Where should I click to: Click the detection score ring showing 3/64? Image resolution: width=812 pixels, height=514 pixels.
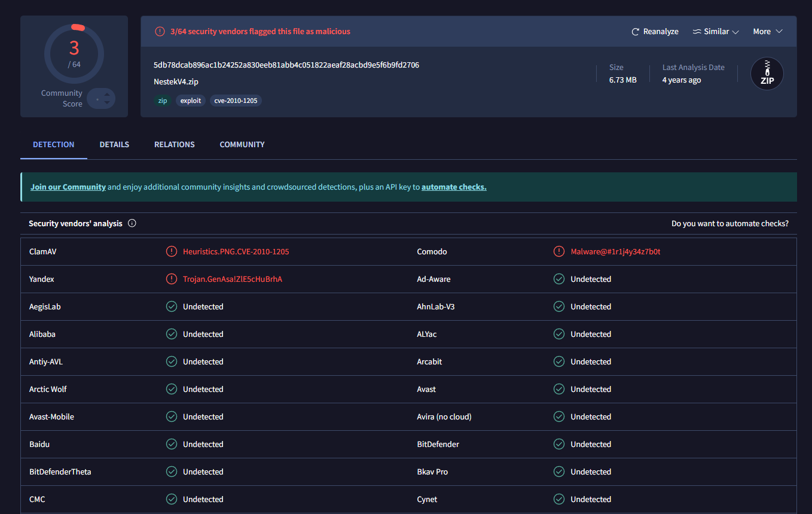click(x=74, y=54)
